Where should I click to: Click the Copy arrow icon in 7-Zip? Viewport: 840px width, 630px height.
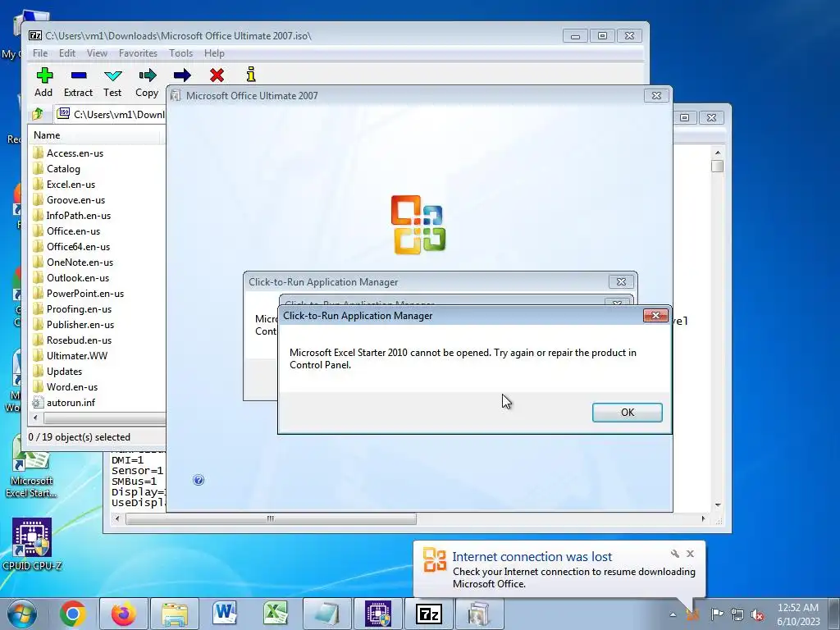pos(148,75)
